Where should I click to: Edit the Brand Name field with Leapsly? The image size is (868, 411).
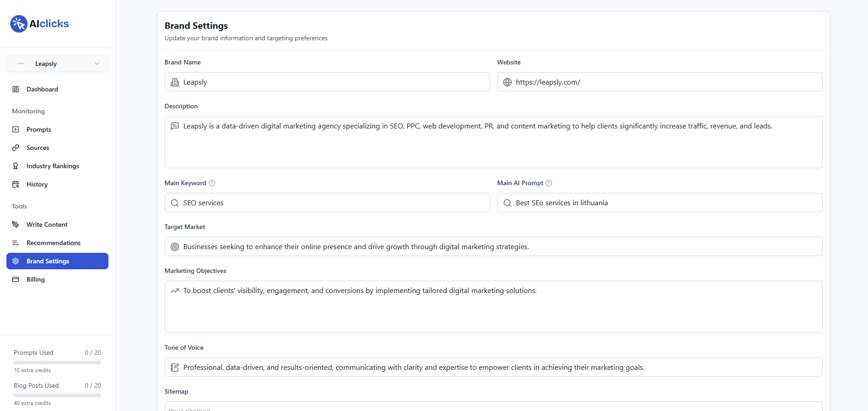[327, 82]
